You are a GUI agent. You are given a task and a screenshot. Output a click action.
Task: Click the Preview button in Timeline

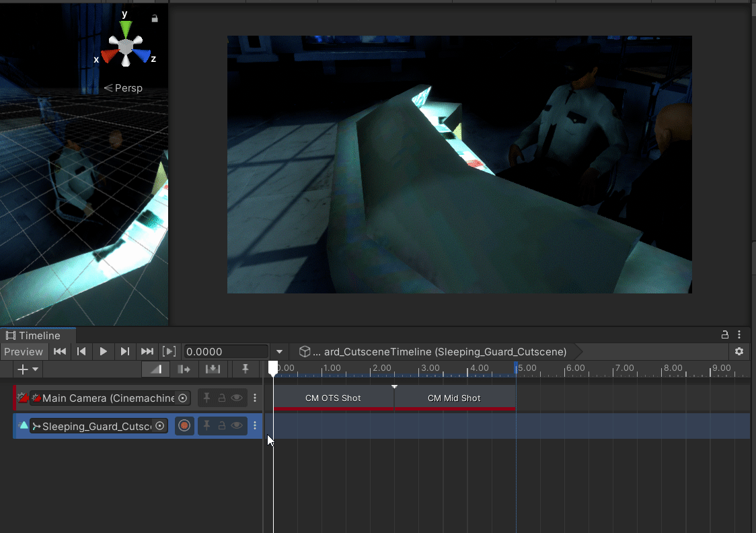coord(24,352)
